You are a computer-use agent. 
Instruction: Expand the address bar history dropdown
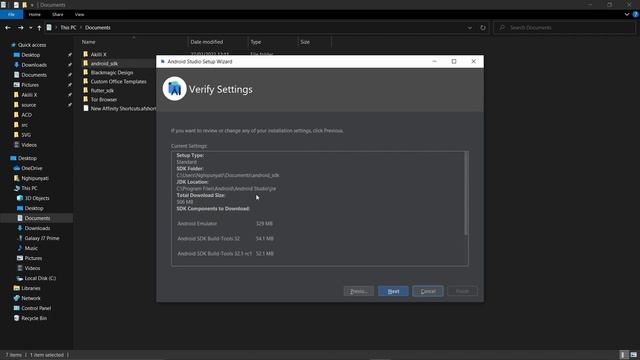point(470,28)
